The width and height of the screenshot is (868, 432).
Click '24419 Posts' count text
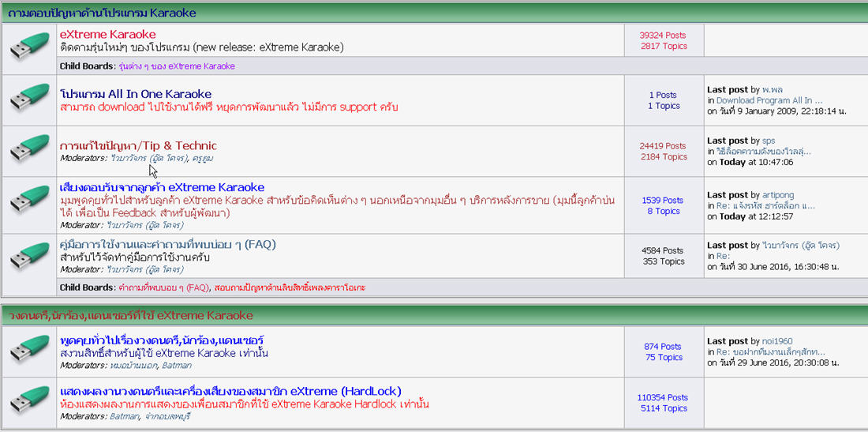pyautogui.click(x=663, y=145)
